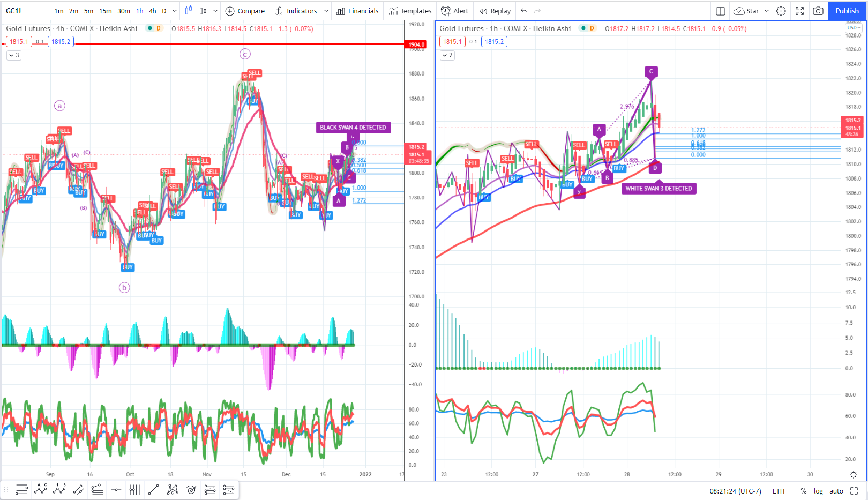Screen dimensions: 868x500
Task: Open the timezone menu showing UTC-7
Action: pyautogui.click(x=735, y=491)
